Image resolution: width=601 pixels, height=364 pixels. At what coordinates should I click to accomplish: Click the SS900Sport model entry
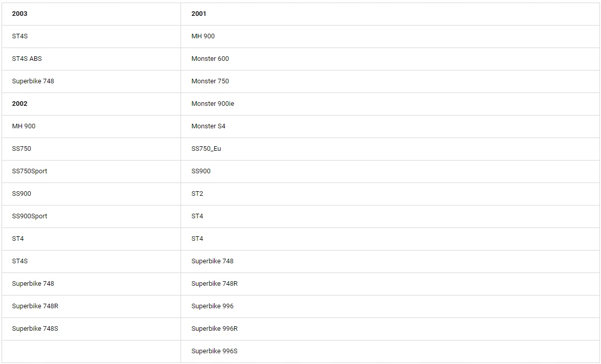(x=30, y=216)
